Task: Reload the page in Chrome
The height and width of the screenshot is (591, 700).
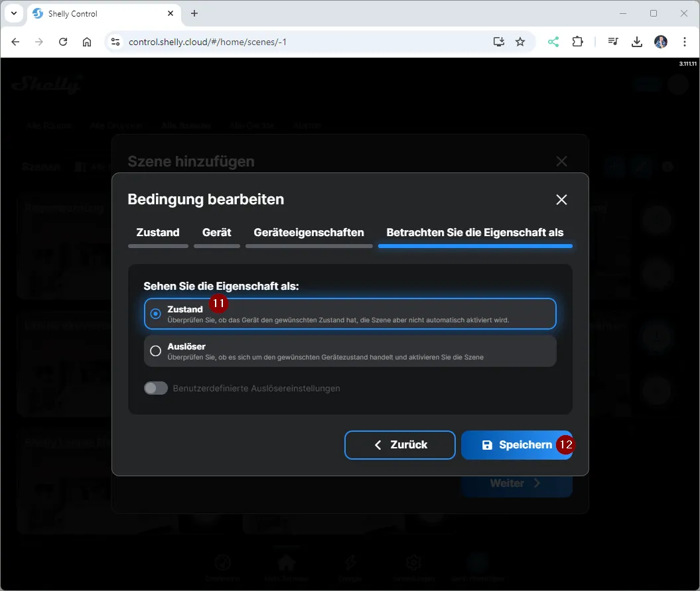Action: point(63,42)
